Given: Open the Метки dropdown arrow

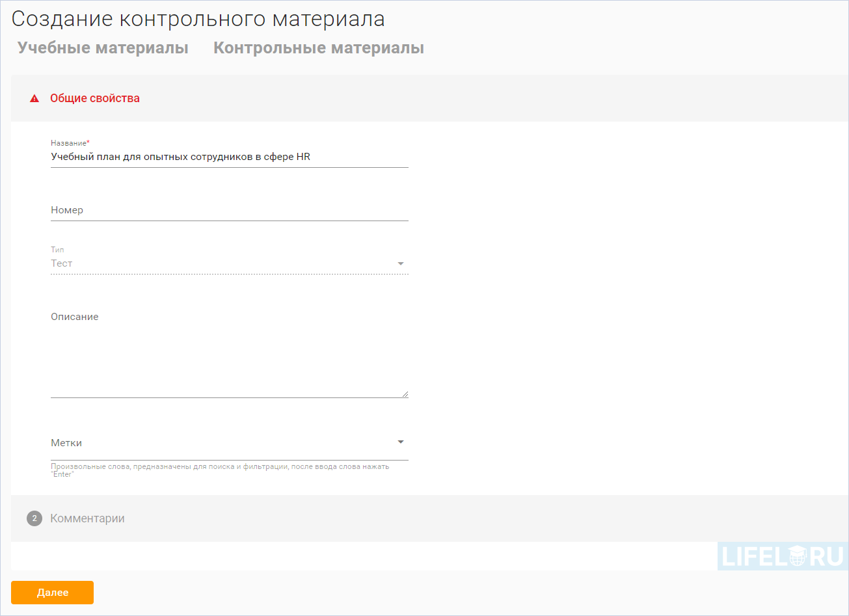Looking at the screenshot, I should tap(401, 441).
